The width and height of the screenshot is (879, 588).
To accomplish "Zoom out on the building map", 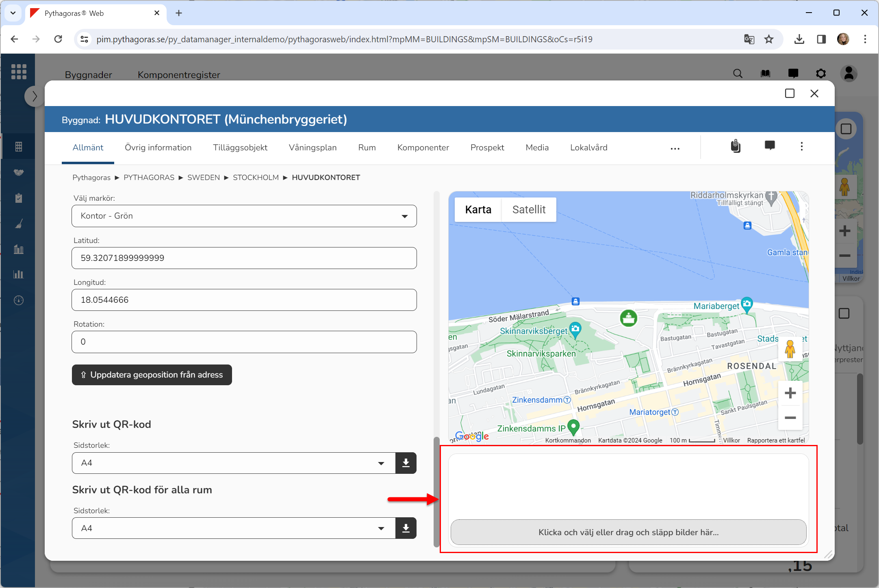I will click(x=790, y=418).
